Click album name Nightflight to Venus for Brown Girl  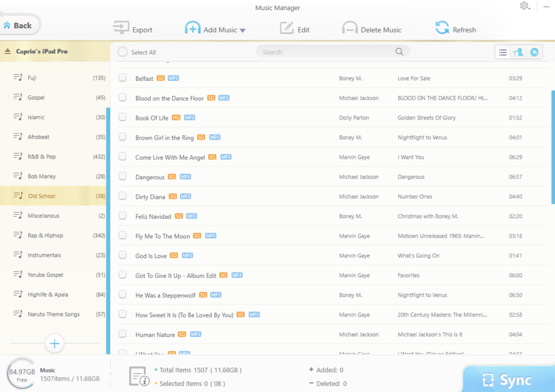click(x=422, y=138)
